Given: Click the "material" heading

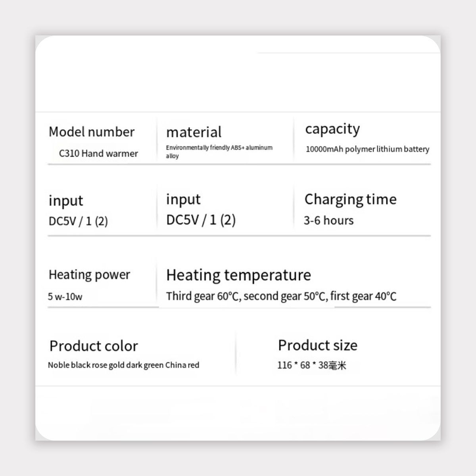Looking at the screenshot, I should point(194,132).
